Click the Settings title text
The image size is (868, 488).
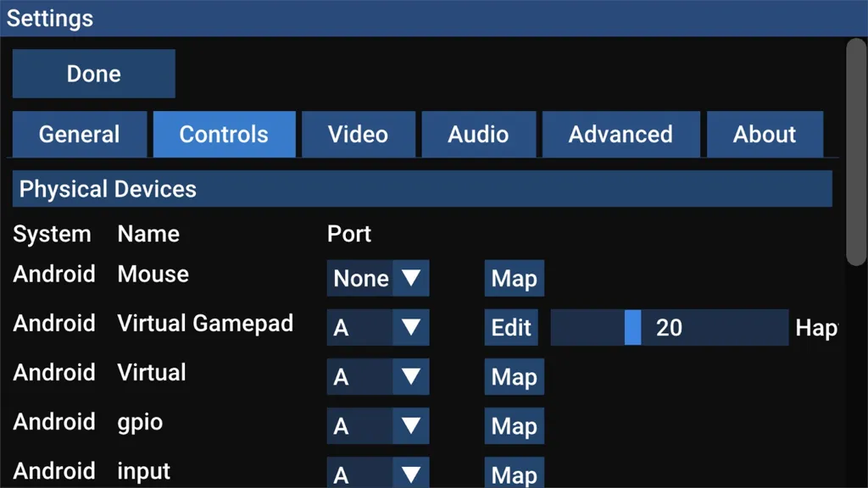click(x=50, y=19)
